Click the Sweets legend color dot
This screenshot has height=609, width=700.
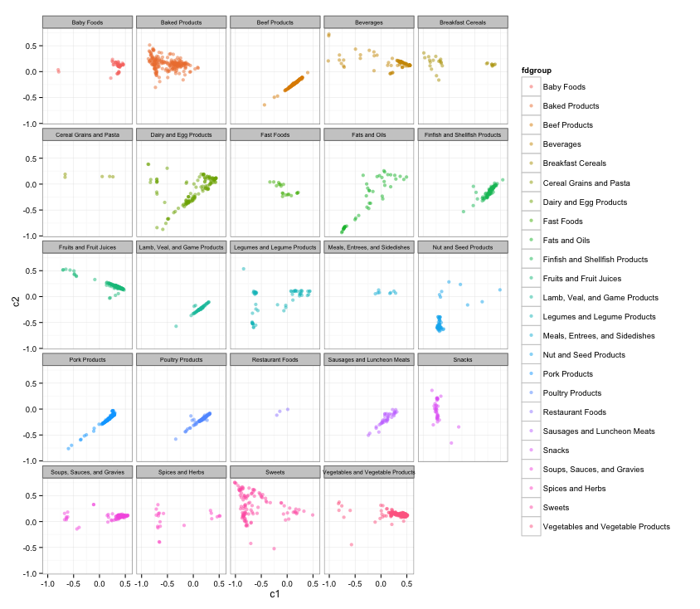531,508
